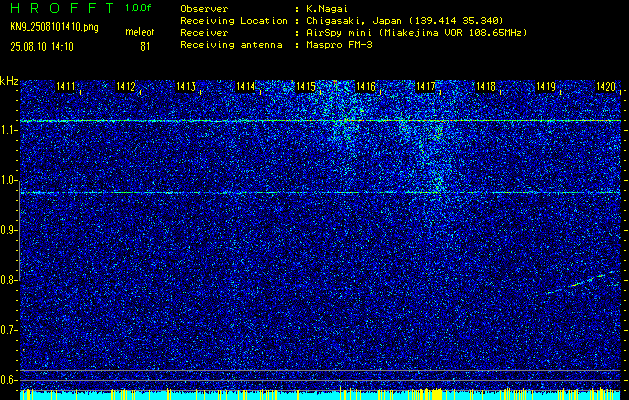This screenshot has width=629, height=400.
Task: Click the Observer field label
Action: coord(204,9)
